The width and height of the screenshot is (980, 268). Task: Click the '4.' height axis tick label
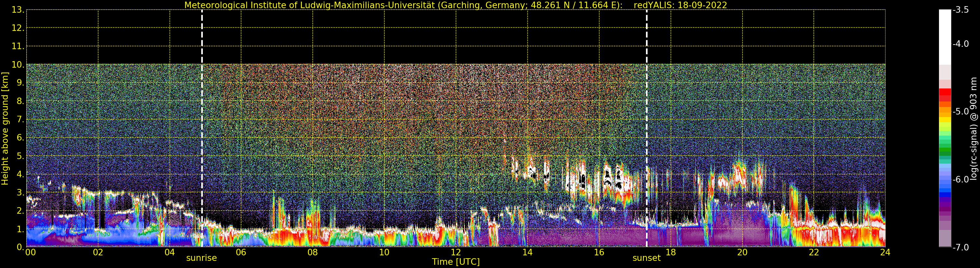coord(21,174)
